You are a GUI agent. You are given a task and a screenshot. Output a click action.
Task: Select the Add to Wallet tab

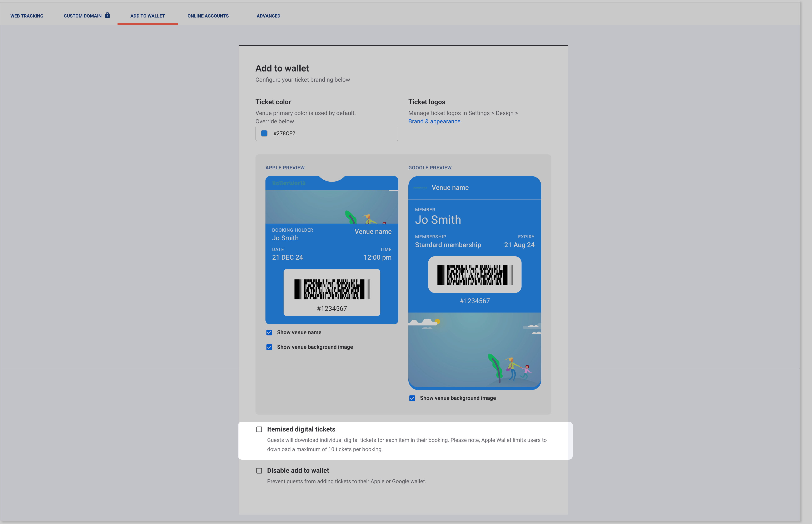148,16
